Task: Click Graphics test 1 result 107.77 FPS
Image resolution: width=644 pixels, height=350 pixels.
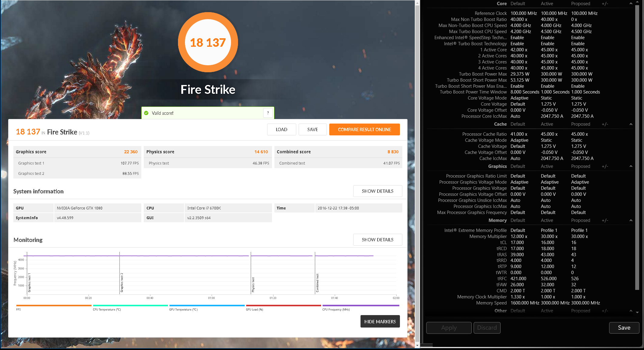Action: click(129, 163)
